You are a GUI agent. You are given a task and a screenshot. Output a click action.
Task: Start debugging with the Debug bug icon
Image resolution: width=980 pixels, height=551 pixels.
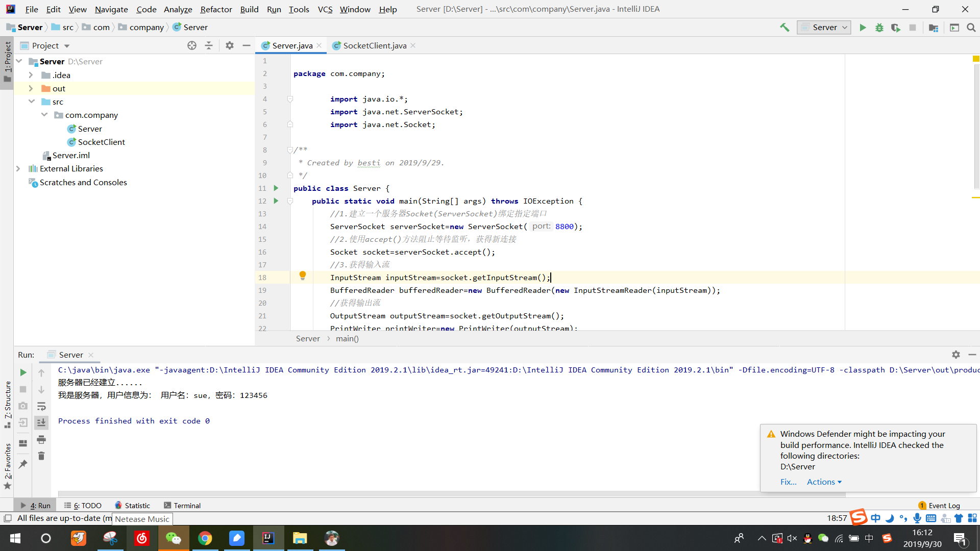point(879,28)
